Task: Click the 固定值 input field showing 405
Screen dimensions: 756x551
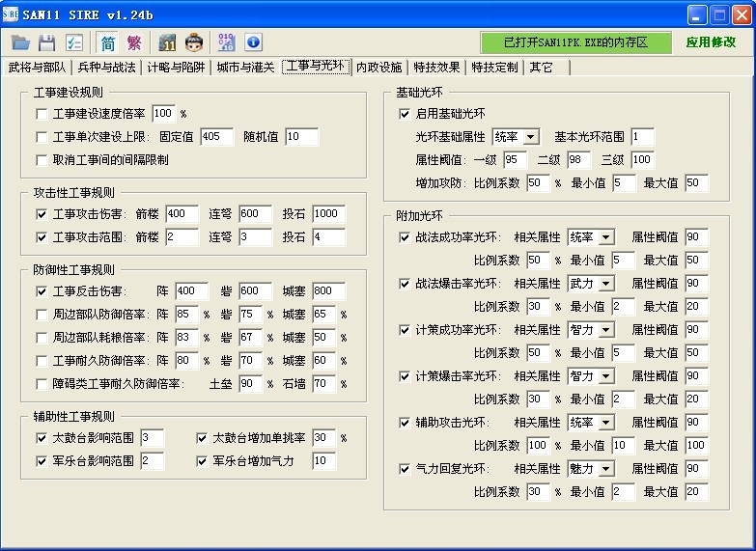Action: 217,137
